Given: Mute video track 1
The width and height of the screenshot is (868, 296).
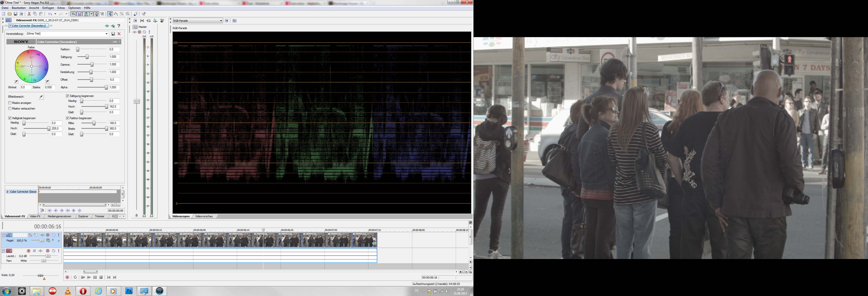Looking at the screenshot, I should 54,235.
